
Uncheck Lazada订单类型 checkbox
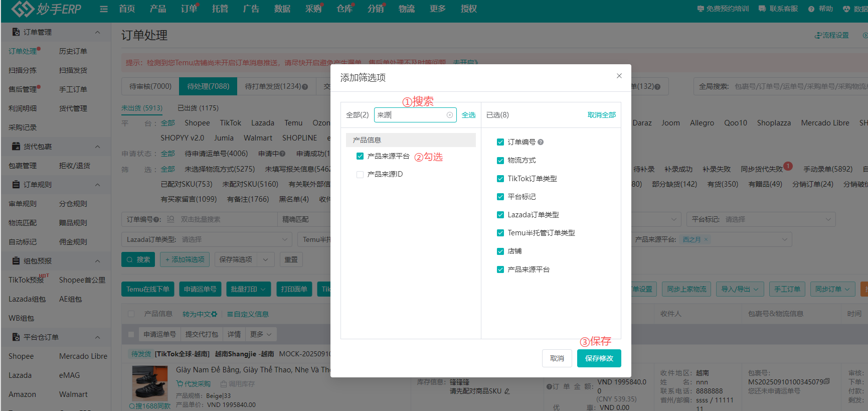coord(500,215)
